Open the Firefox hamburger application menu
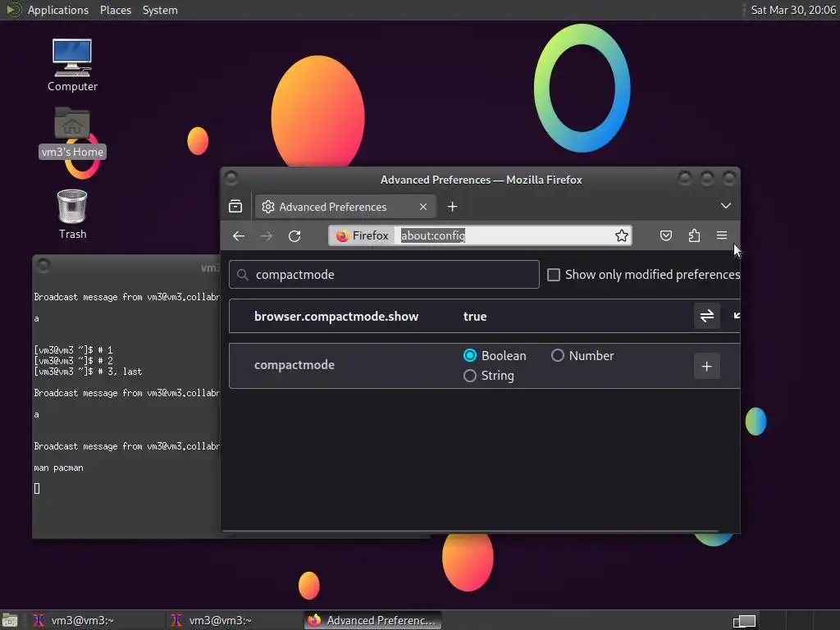The image size is (840, 630). coord(722,235)
